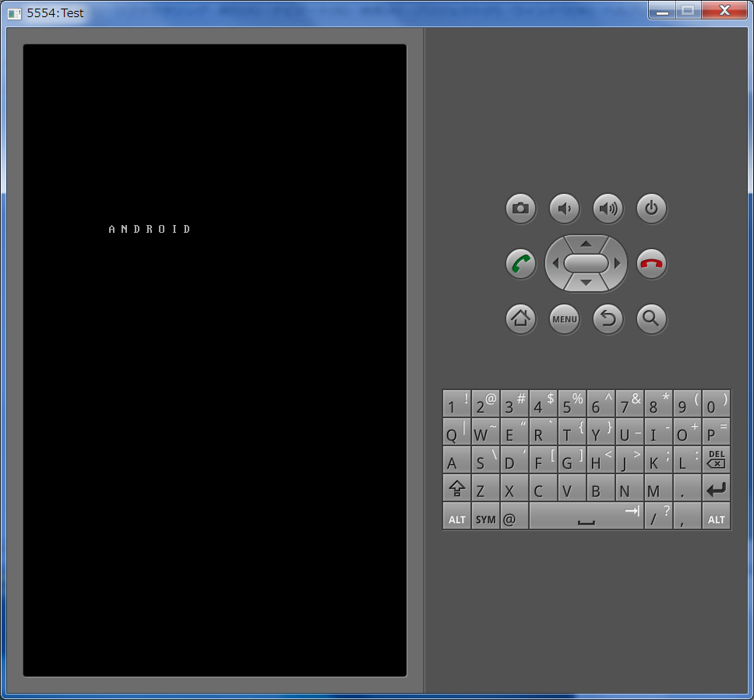
Task: Tap the 3 key
Action: click(x=514, y=403)
